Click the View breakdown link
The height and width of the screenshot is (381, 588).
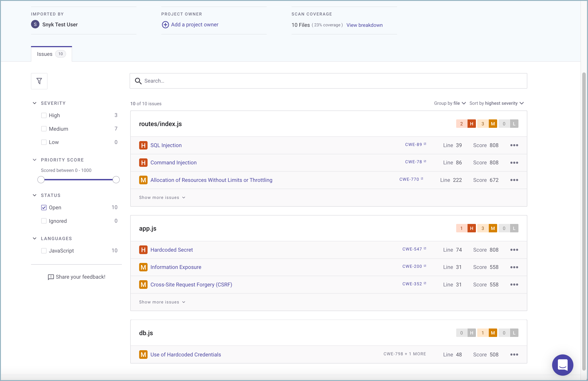364,25
